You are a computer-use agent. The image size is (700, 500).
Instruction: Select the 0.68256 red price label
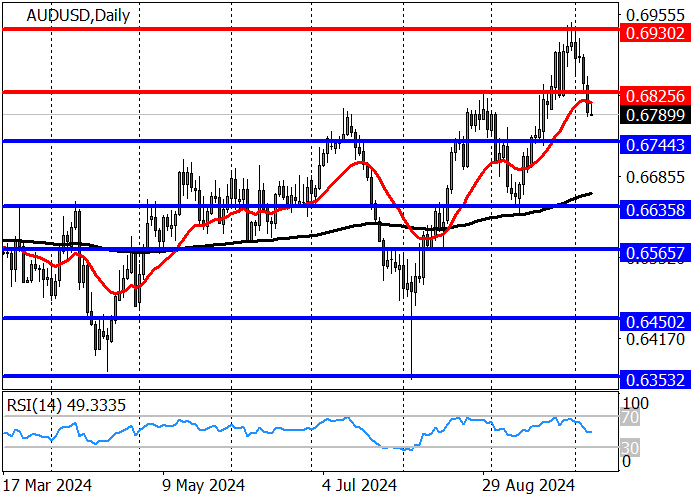pos(655,96)
